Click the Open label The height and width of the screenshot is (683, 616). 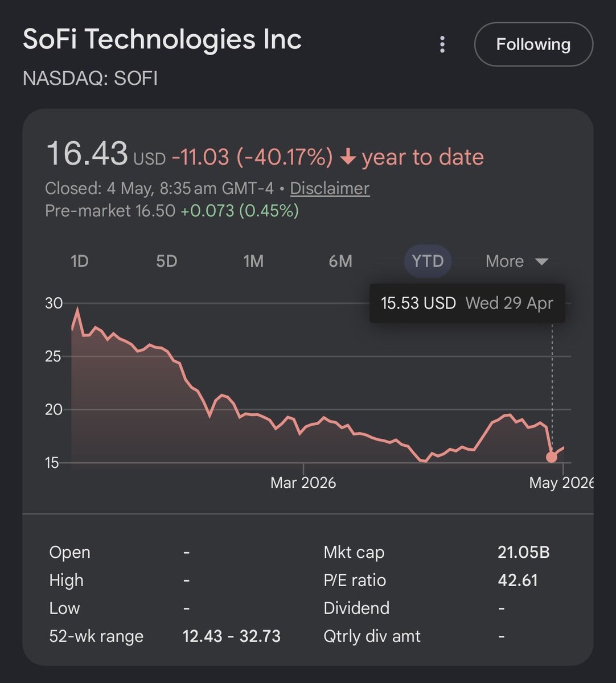pos(70,552)
